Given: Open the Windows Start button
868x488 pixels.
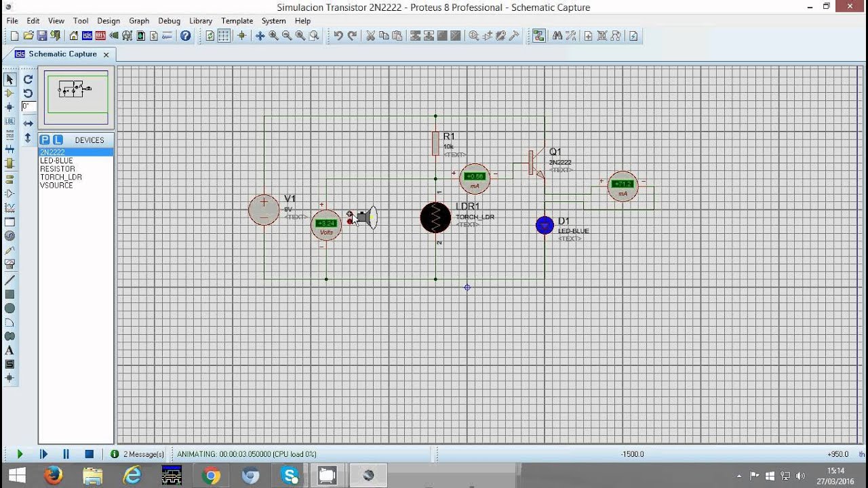Looking at the screenshot, I should pyautogui.click(x=16, y=476).
